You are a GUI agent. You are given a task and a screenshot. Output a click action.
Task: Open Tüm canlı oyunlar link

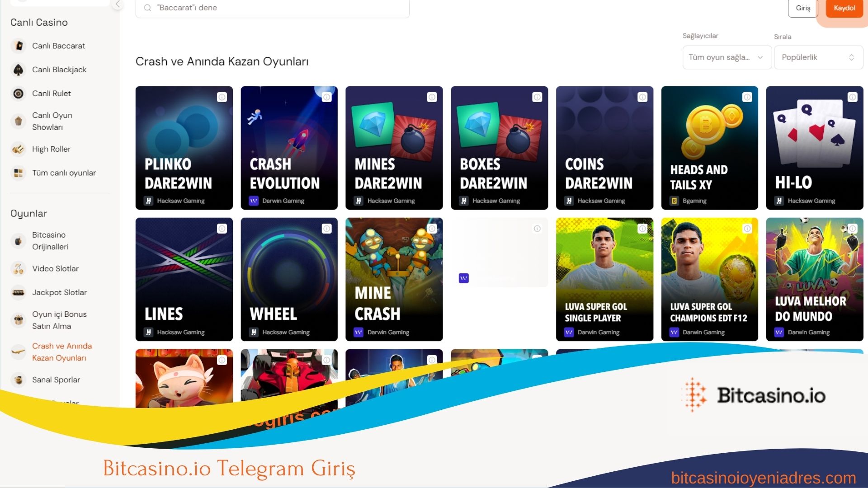[64, 173]
